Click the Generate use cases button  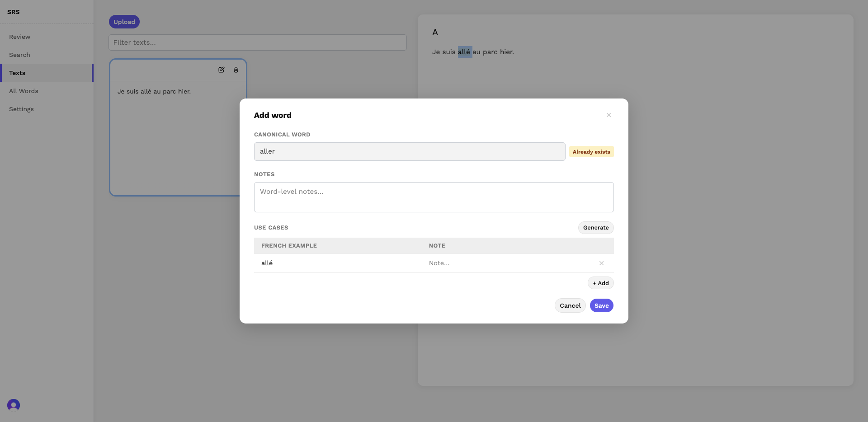click(596, 228)
